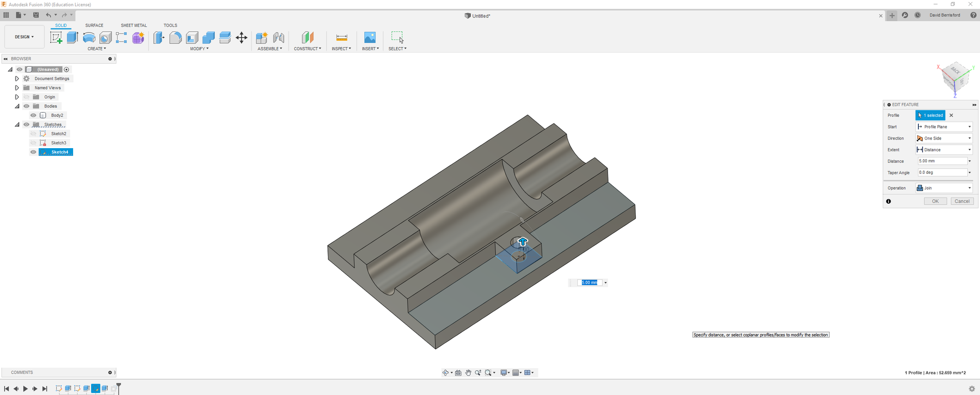Open the Measure tool under Inspect
Screen dimensions: 980x395
[x=341, y=38]
